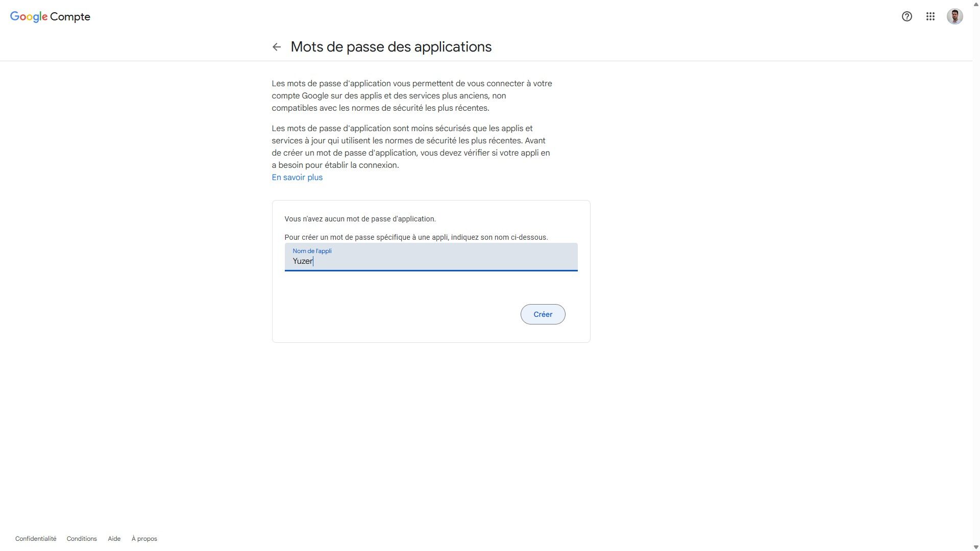
Task: Click the vertical scrollbar track
Action: [x=975, y=275]
